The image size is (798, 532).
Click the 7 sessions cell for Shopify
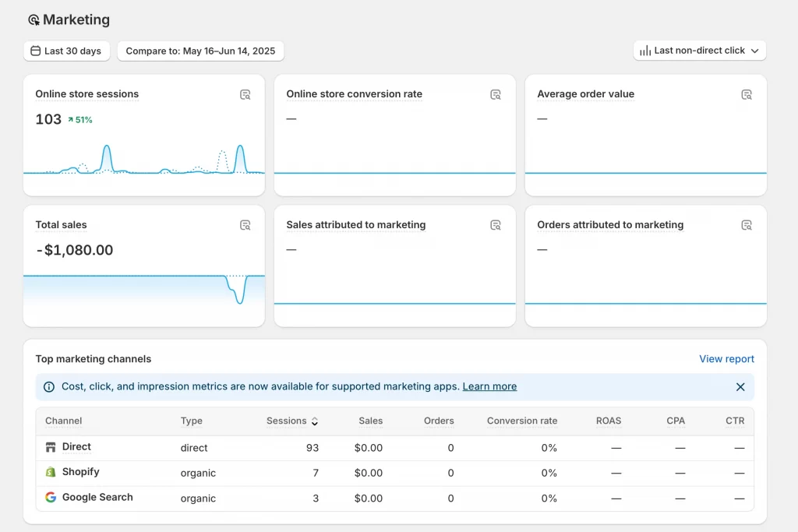pyautogui.click(x=316, y=473)
